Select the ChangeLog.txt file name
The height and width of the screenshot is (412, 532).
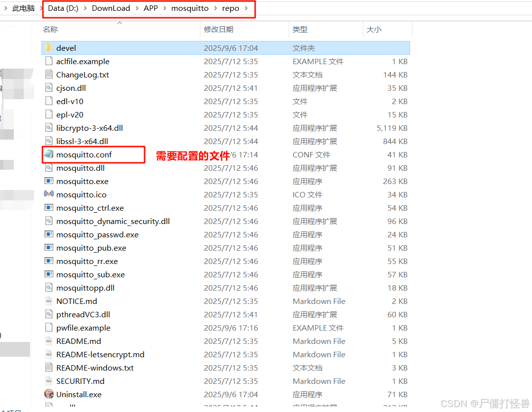pyautogui.click(x=82, y=75)
